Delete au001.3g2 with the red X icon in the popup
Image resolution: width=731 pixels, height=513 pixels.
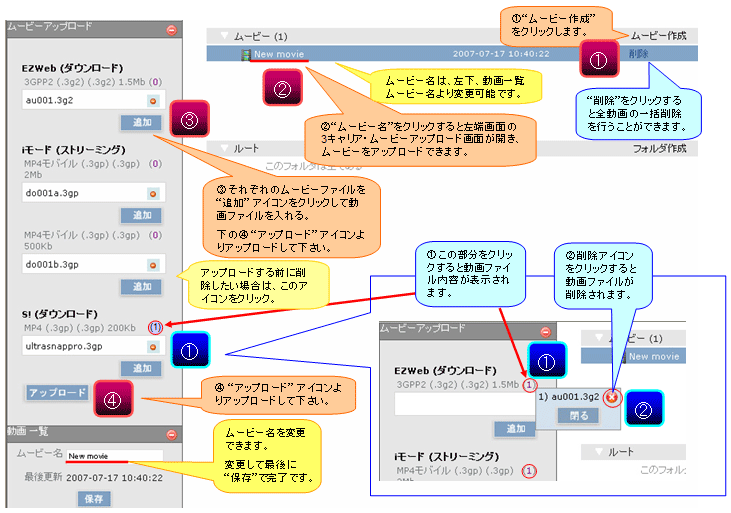(612, 398)
